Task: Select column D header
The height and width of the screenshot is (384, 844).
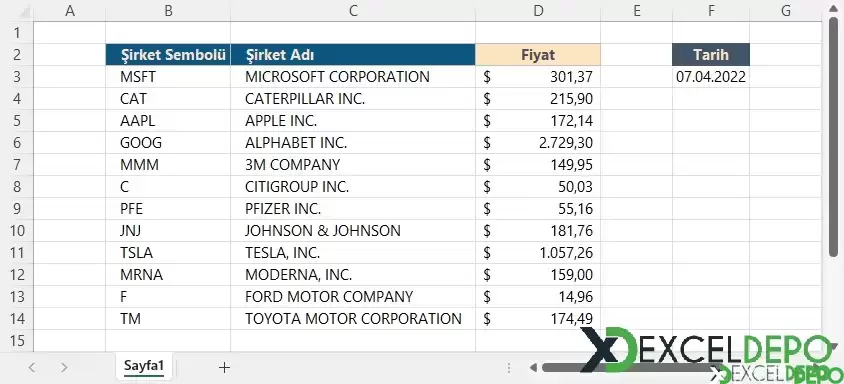Action: click(x=538, y=11)
